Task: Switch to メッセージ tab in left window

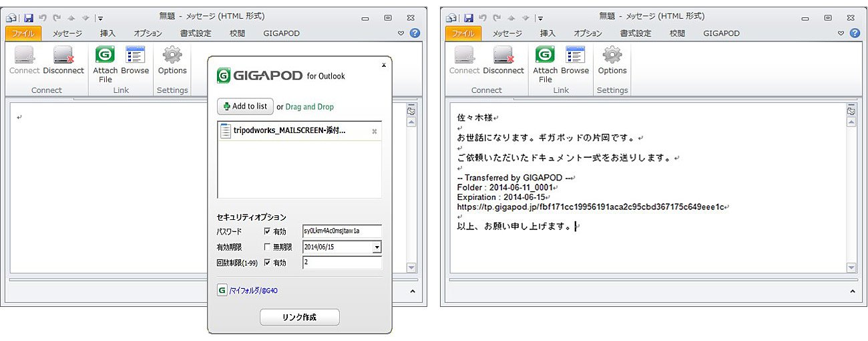Action: point(67,33)
